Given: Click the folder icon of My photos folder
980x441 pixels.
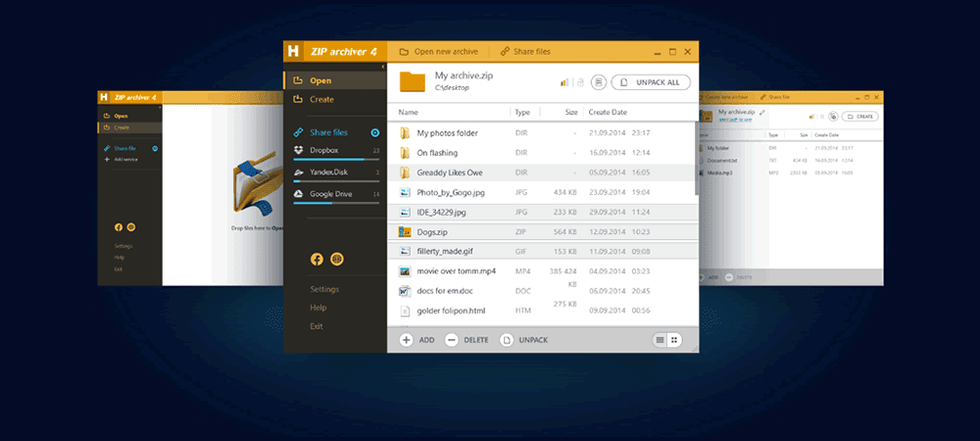Looking at the screenshot, I should [405, 133].
